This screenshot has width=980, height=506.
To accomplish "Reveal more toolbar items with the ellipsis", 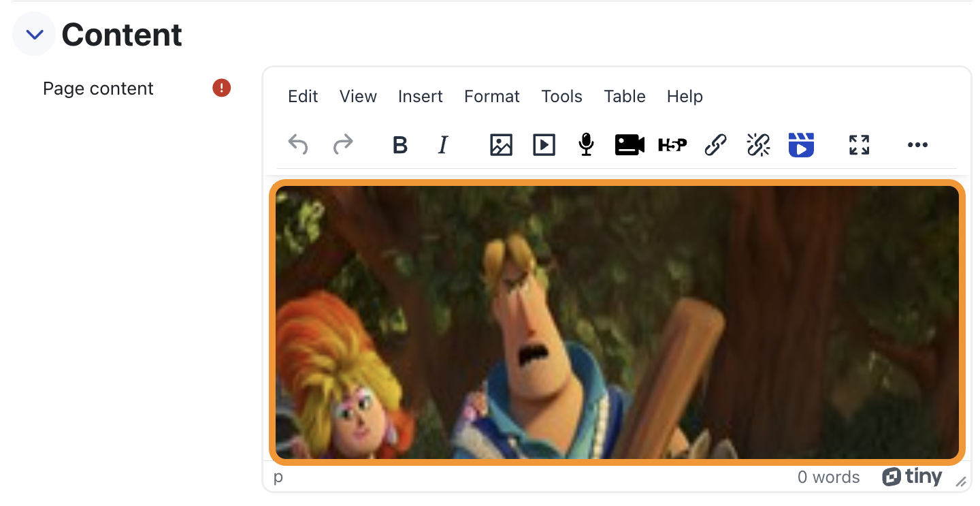I will (x=917, y=144).
